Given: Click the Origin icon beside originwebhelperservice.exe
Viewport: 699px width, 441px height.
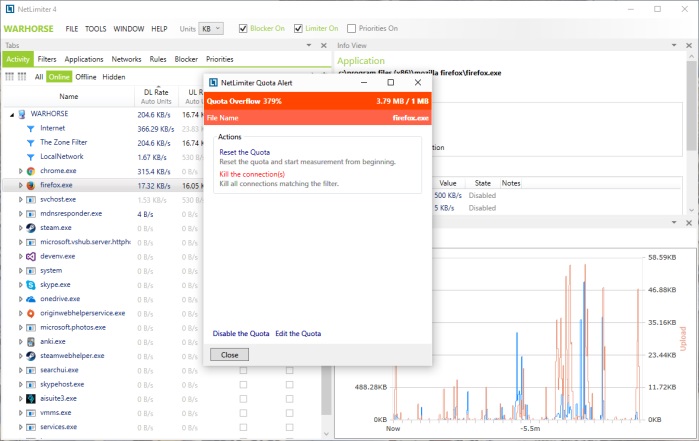Looking at the screenshot, I should pos(31,313).
